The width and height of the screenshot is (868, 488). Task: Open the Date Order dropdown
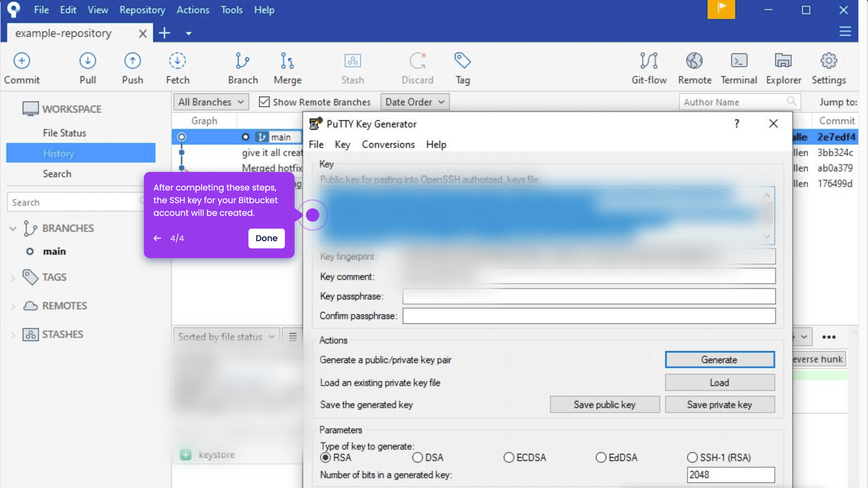(415, 102)
